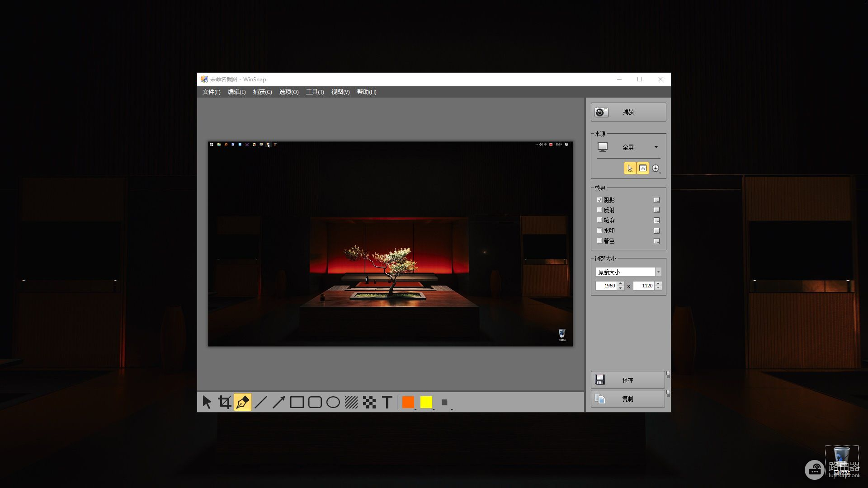Click the width 1960 spinner stepper

(x=621, y=286)
